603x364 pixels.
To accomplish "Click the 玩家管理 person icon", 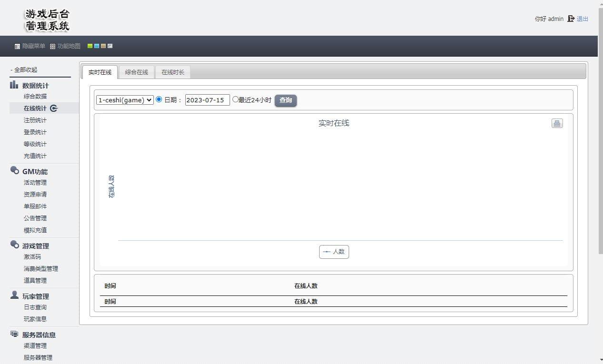I will [x=14, y=295].
